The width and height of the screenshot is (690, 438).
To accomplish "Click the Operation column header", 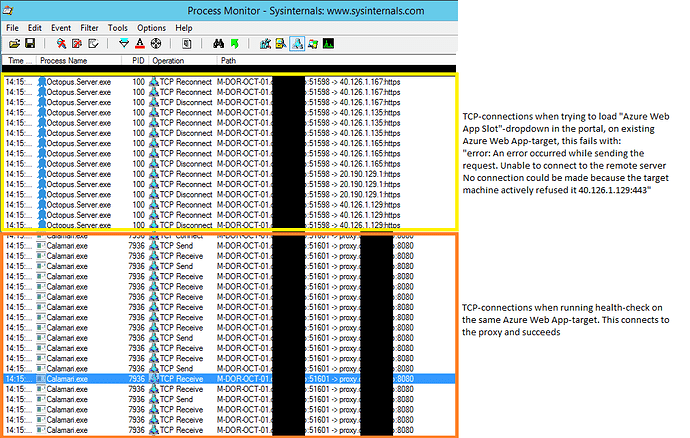I will (184, 60).
